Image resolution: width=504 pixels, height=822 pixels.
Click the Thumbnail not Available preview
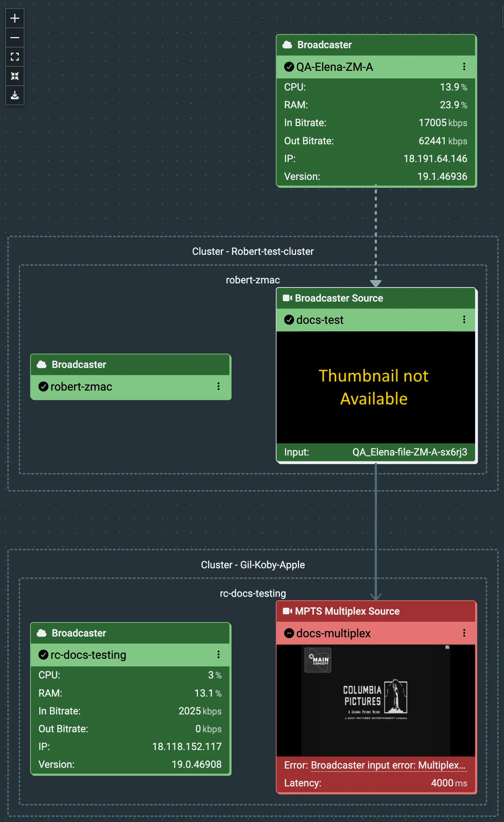[x=376, y=387]
